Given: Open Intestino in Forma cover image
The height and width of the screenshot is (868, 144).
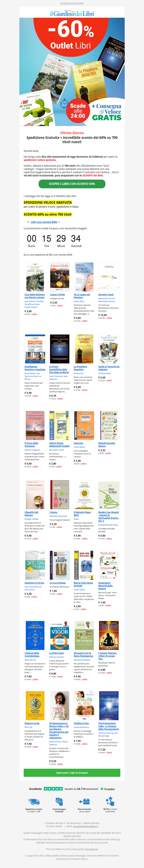Looking at the screenshot, I should [x=35, y=565].
